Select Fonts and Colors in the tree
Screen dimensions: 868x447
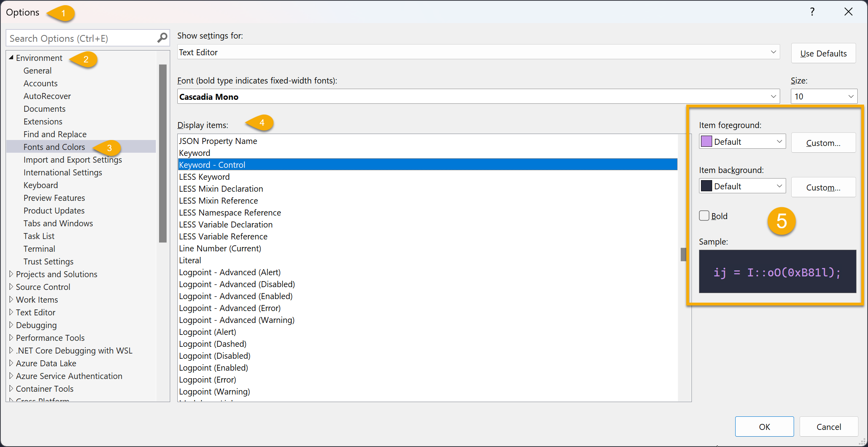54,147
